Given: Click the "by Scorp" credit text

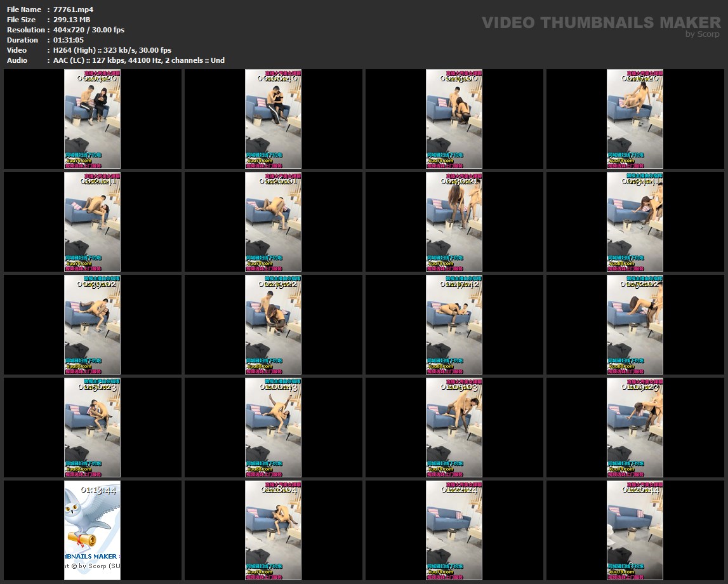Looking at the screenshot, I should tap(703, 34).
